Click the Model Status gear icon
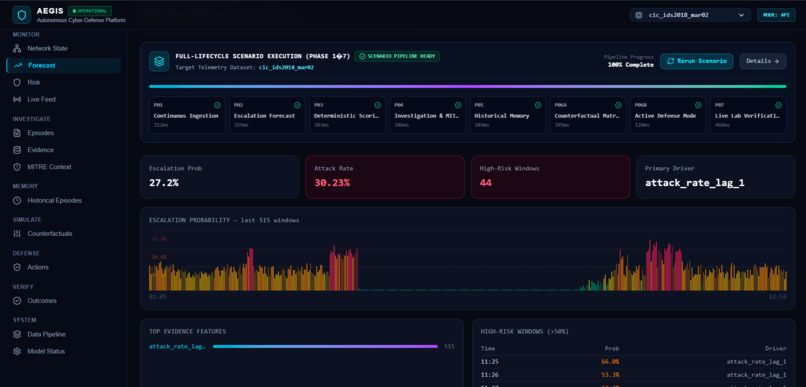Screen dimensions: 806x387 17,352
